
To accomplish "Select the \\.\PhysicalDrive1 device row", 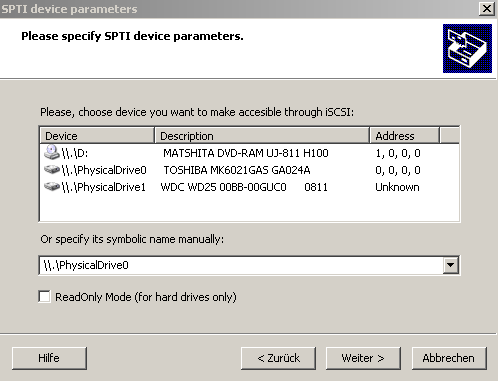I will [249, 187].
